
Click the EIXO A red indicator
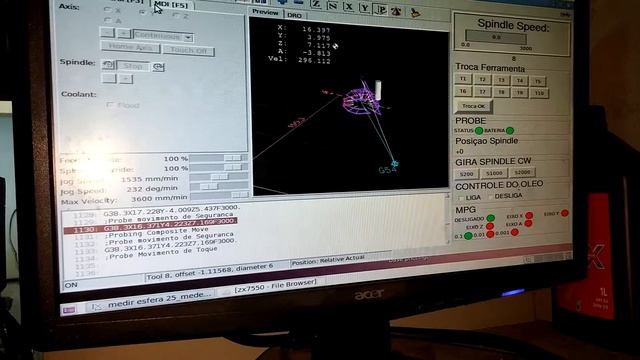coord(528,223)
